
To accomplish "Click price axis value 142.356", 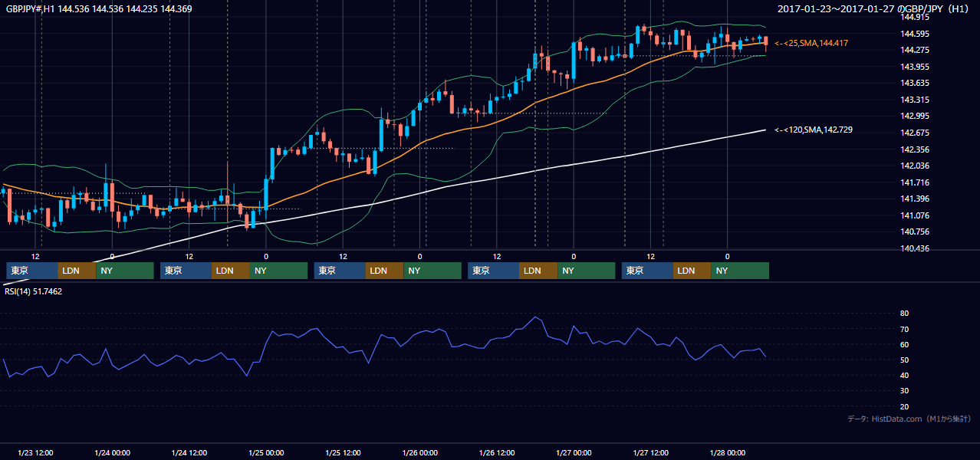I will pyautogui.click(x=916, y=150).
